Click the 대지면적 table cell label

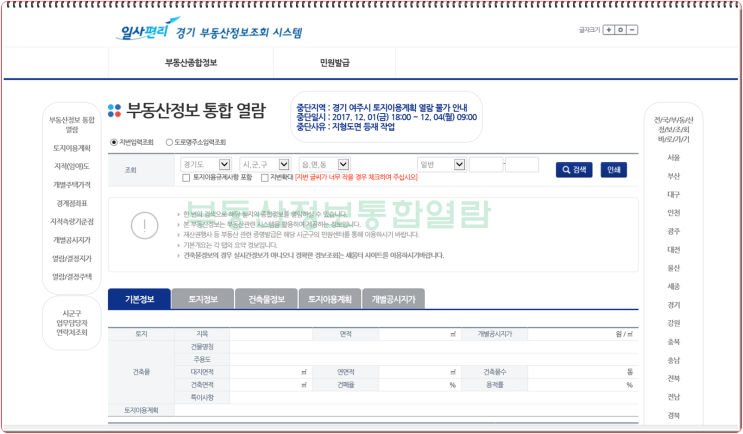coord(202,372)
